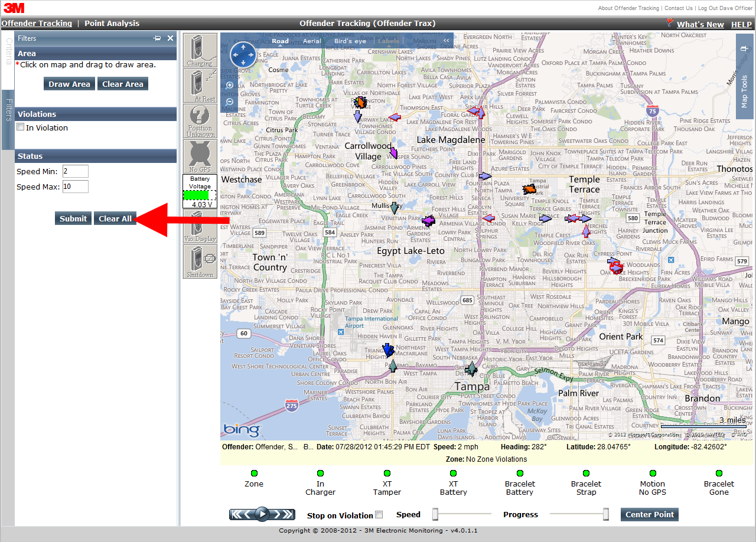
Task: Toggle map Labels option
Action: coord(389,41)
